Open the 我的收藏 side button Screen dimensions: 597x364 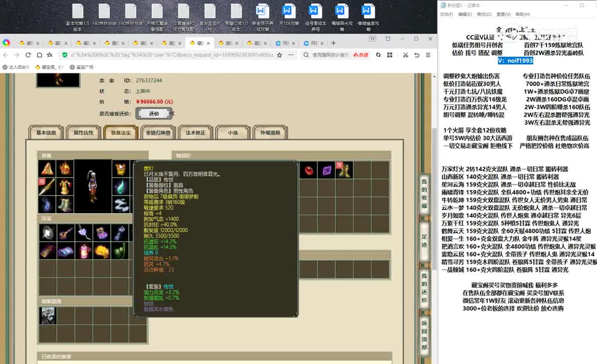[x=424, y=194]
